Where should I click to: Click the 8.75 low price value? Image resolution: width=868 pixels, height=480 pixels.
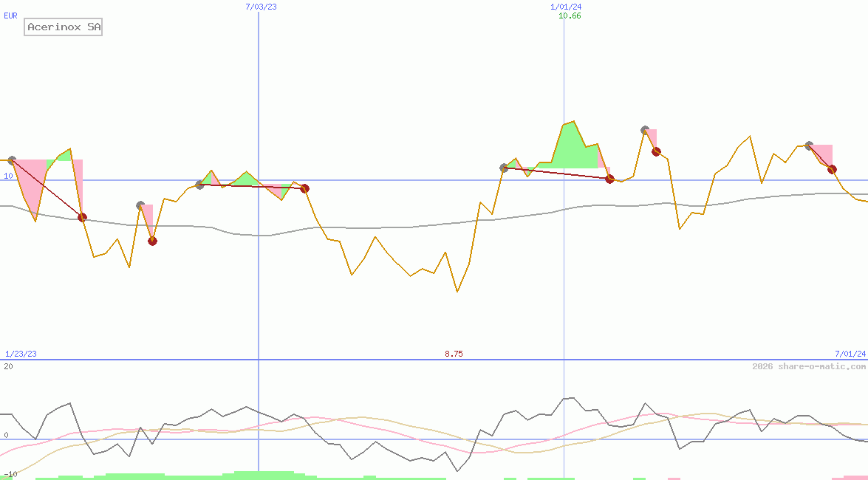(x=454, y=354)
